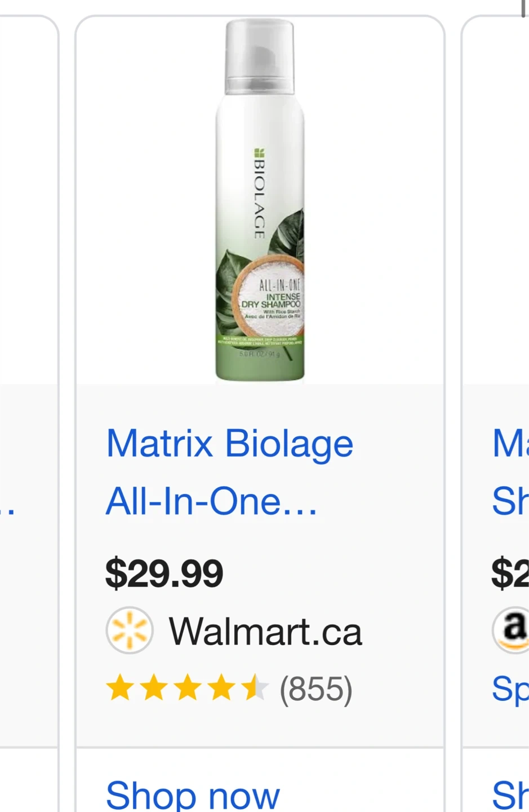This screenshot has width=529, height=812.
Task: Click the clear spray cap of the bottle
Action: click(259, 56)
